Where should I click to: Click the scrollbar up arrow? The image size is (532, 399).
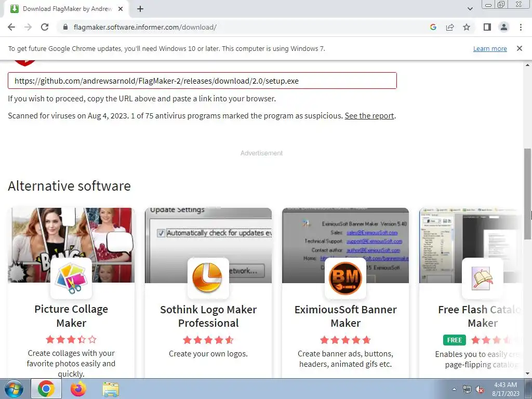click(x=527, y=65)
